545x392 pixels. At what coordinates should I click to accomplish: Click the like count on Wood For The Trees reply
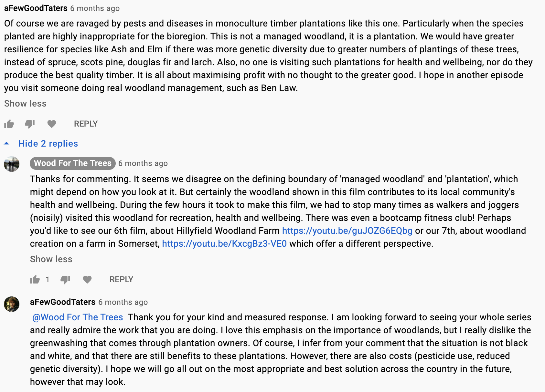point(48,280)
